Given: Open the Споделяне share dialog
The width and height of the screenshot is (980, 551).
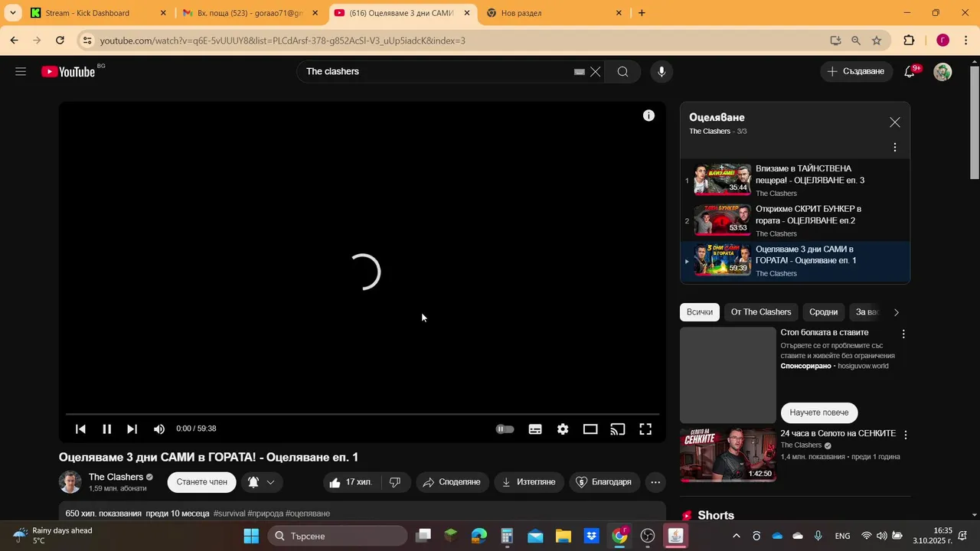Looking at the screenshot, I should pos(452,482).
